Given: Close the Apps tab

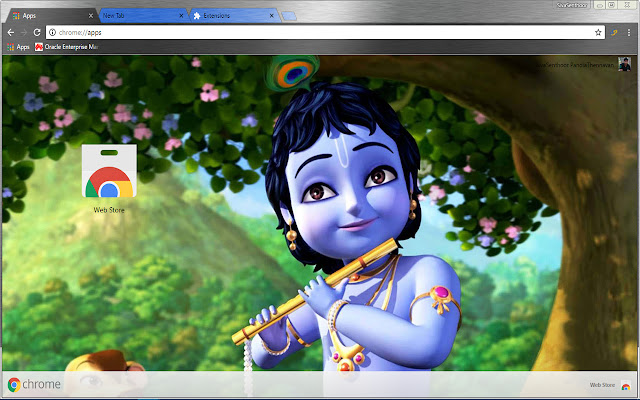Looking at the screenshot, I should pyautogui.click(x=91, y=16).
